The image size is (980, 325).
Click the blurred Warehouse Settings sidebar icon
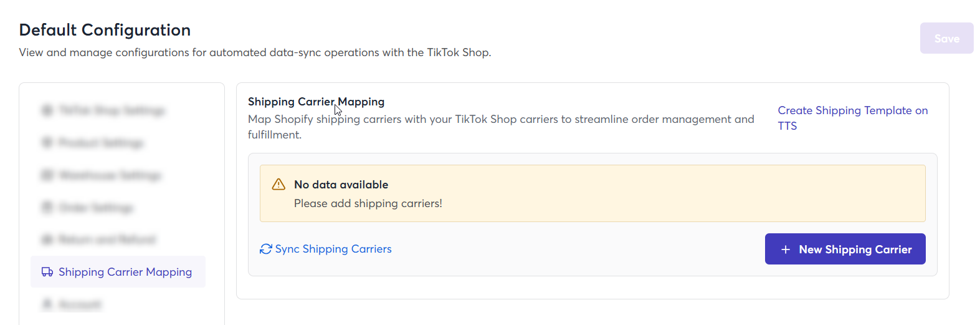click(47, 175)
